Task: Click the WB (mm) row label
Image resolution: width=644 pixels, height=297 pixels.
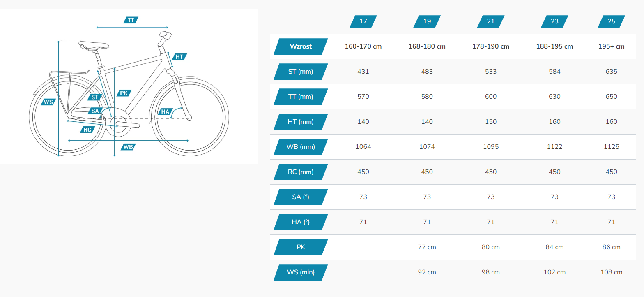Action: (301, 147)
